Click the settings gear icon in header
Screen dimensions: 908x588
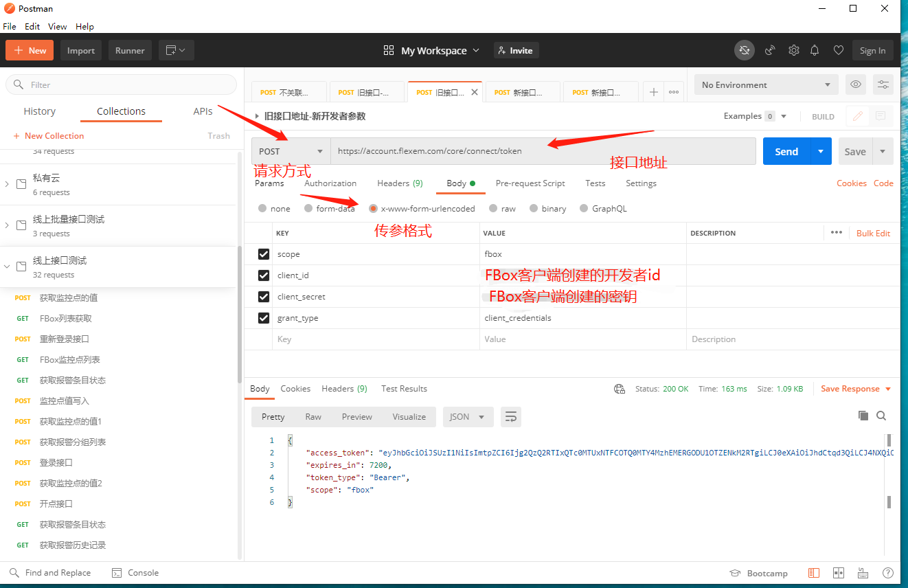pos(793,50)
